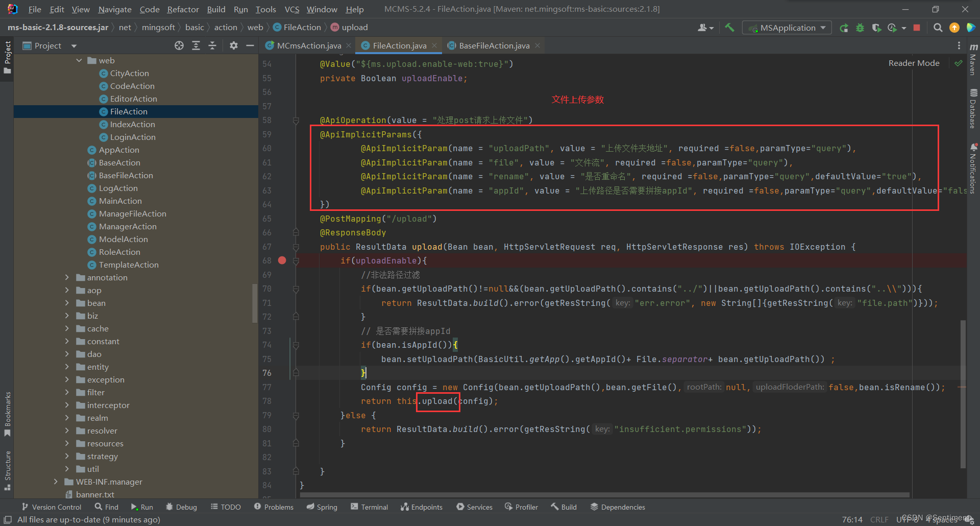
Task: Click Select Opened File target icon
Action: click(x=179, y=45)
